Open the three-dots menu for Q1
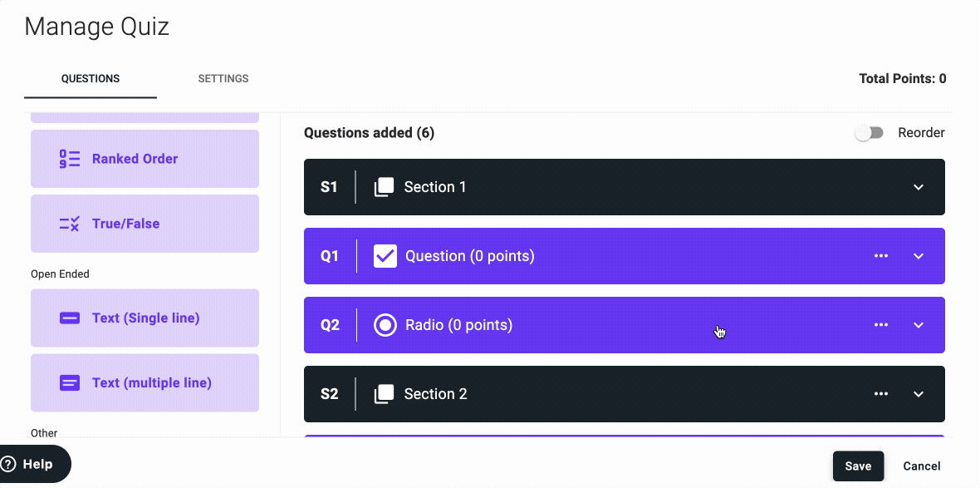Viewport: 980px width, 488px height. [x=881, y=256]
